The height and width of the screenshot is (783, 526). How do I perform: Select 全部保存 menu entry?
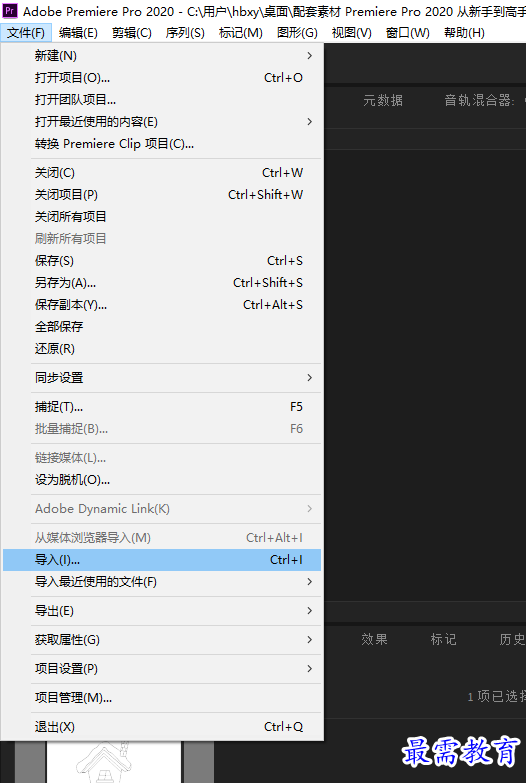click(162, 327)
